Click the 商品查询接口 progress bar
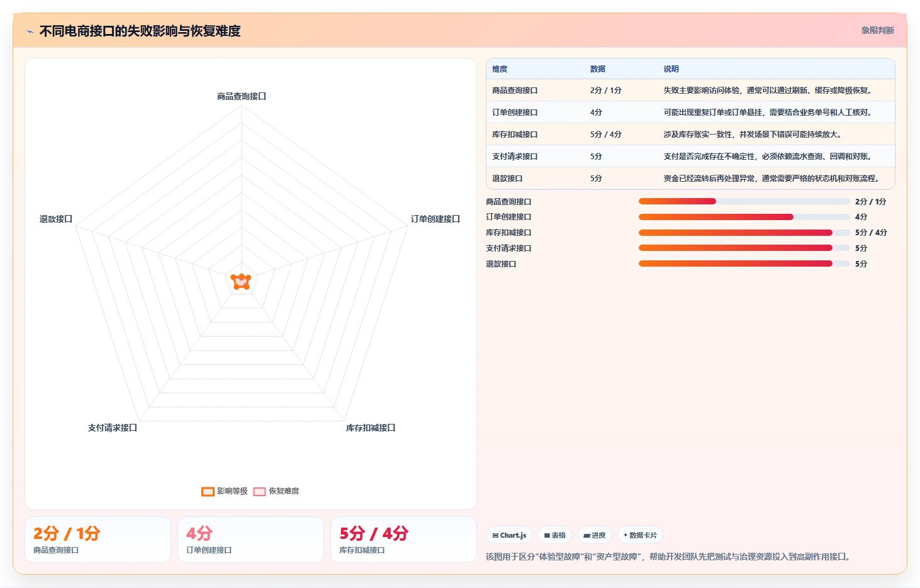This screenshot has height=588, width=920. click(x=744, y=201)
